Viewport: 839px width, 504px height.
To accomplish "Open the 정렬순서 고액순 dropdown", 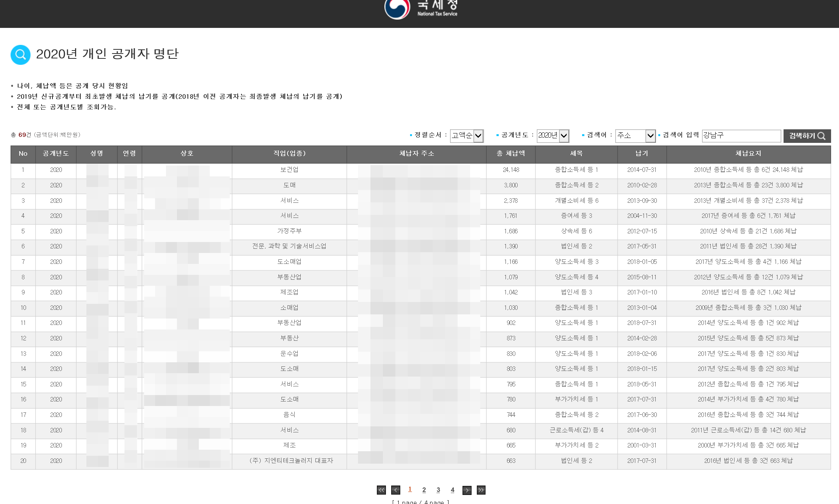I will 466,136.
